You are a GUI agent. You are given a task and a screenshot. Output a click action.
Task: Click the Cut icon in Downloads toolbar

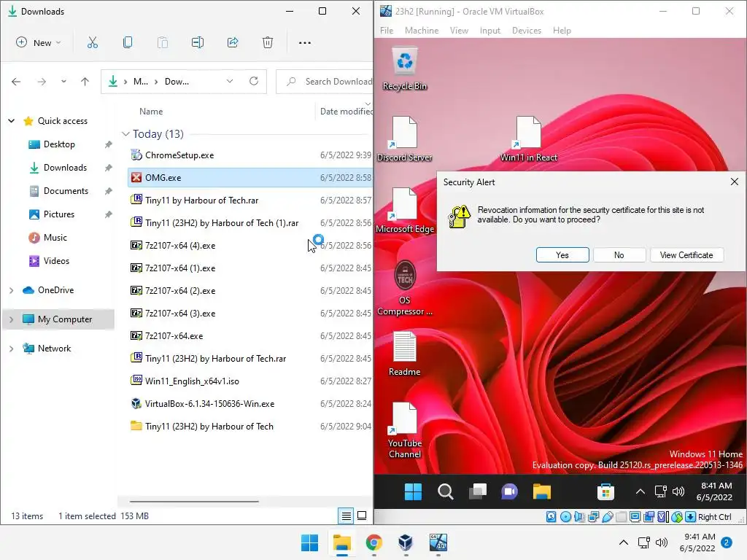coord(93,42)
